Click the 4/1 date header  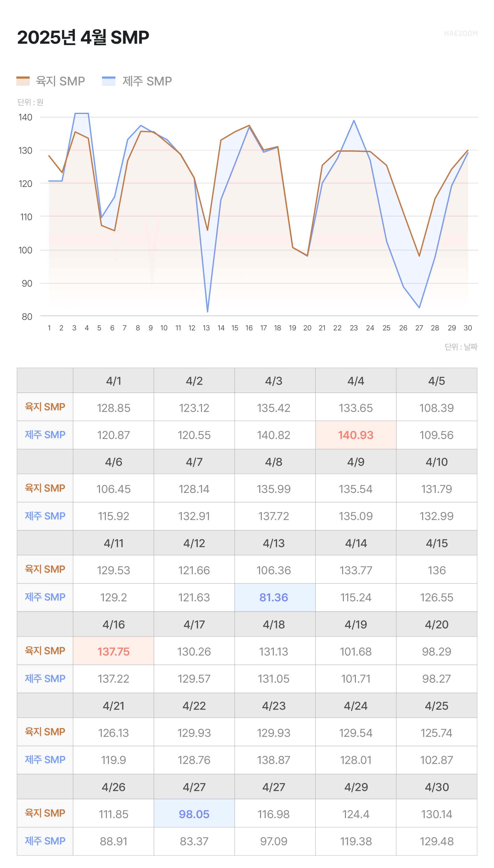[113, 381]
